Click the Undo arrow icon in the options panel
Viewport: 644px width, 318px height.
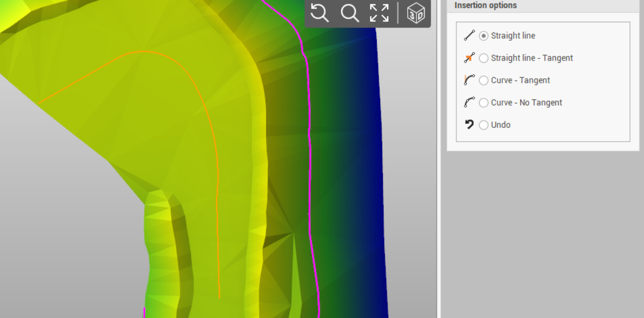(x=469, y=124)
